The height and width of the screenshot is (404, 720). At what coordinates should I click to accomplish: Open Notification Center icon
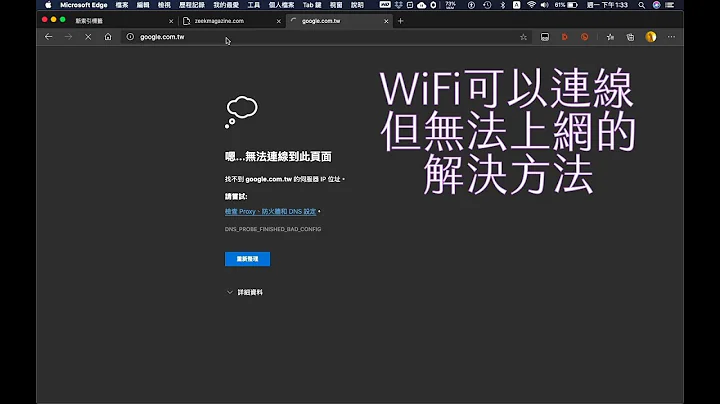click(670, 5)
